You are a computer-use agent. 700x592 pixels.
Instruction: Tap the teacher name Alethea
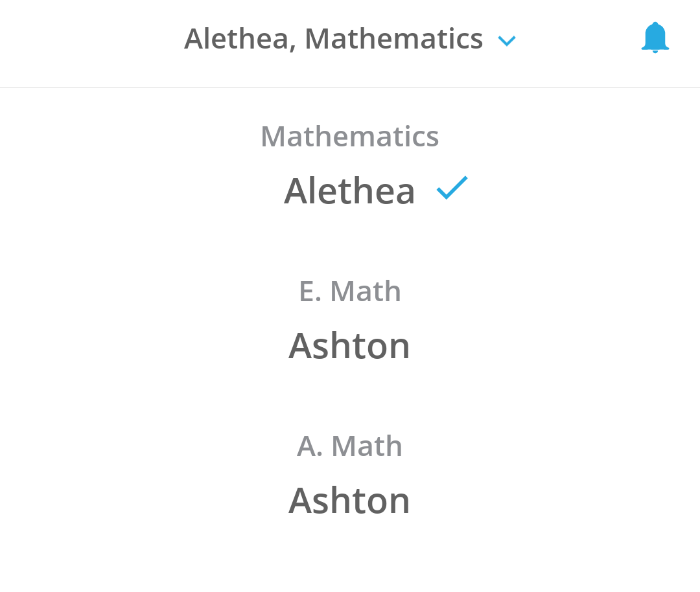(349, 190)
